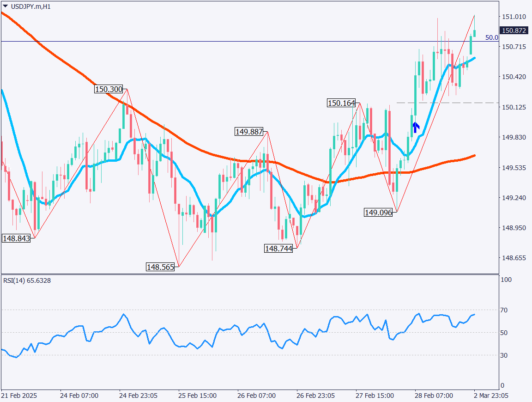Click the 150.164 peak label
This screenshot has height=402, width=532.
point(341,103)
